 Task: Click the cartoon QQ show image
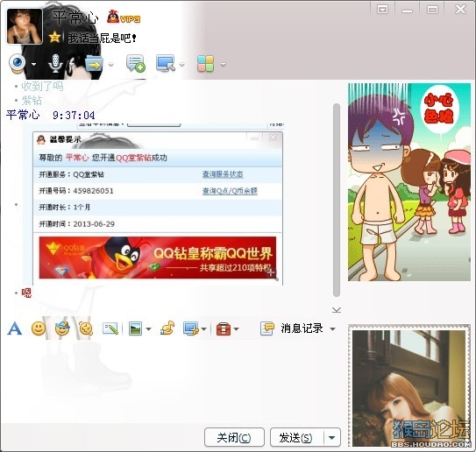click(x=409, y=182)
